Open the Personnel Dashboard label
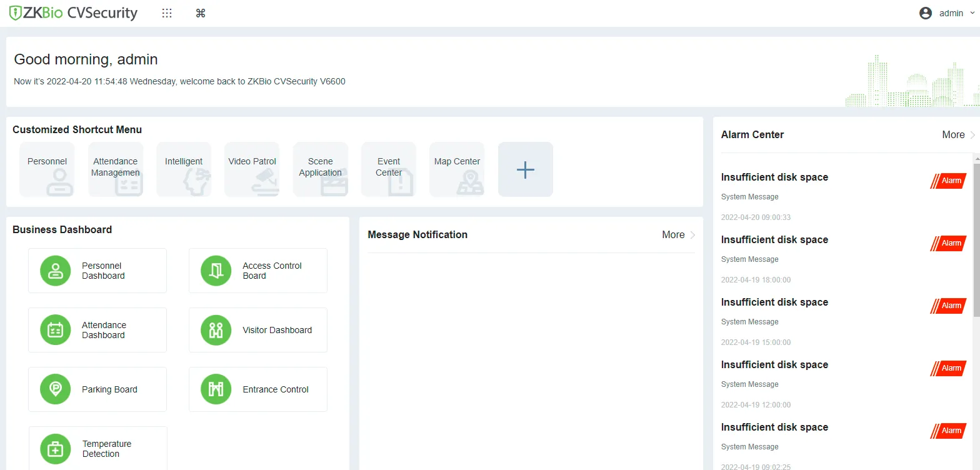Image resolution: width=980 pixels, height=470 pixels. pos(103,271)
